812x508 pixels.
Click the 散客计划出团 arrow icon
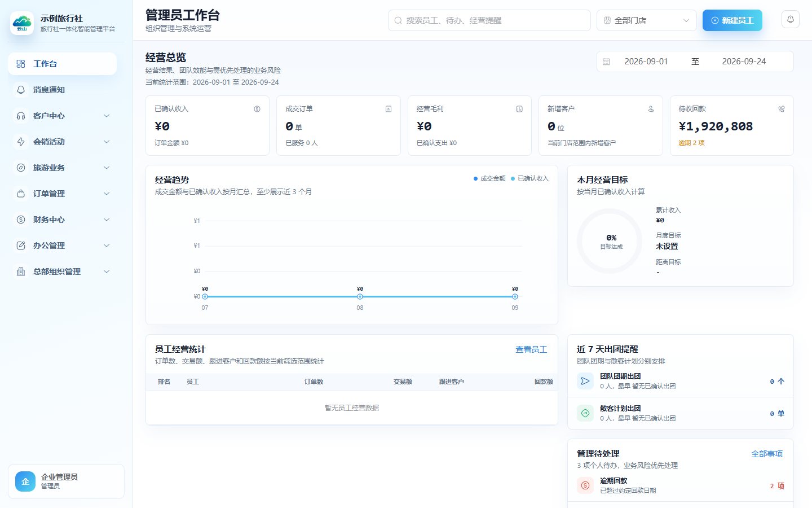click(x=585, y=413)
